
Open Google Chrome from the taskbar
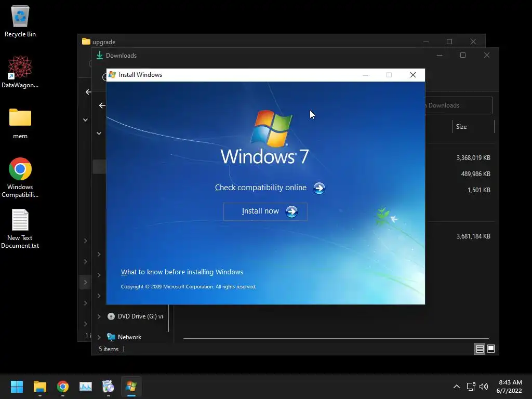tap(63, 387)
